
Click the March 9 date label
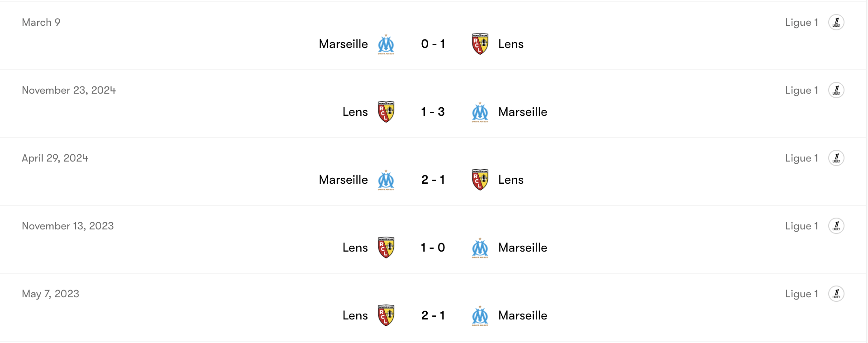(x=41, y=22)
